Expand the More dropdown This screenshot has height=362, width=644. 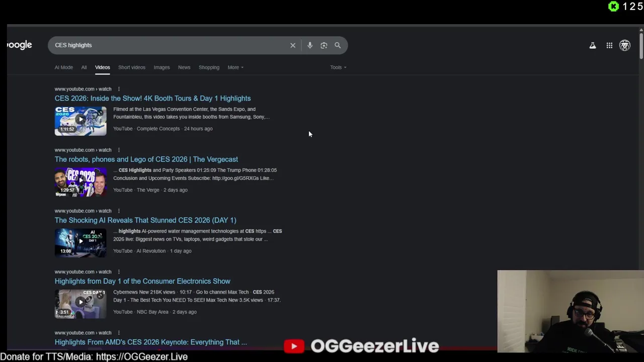point(235,67)
